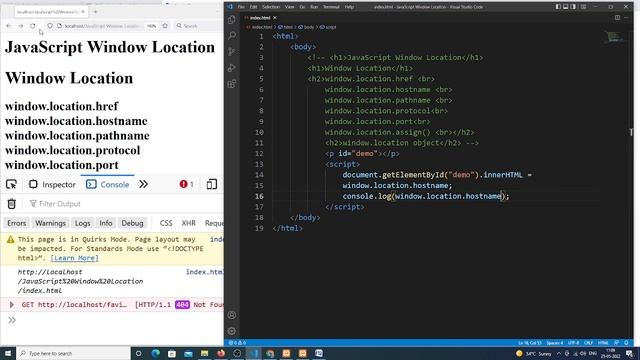Bookmark this page with the star icon
Screen dimensions: 640x360
coord(165,26)
